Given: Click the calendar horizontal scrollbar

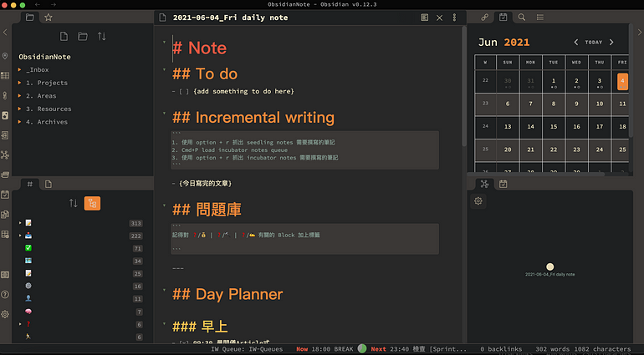Looking at the screenshot, I should tap(536, 174).
